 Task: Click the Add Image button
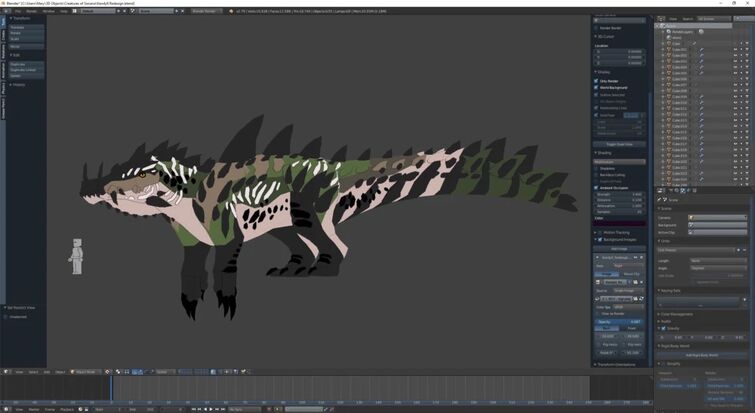[619, 248]
